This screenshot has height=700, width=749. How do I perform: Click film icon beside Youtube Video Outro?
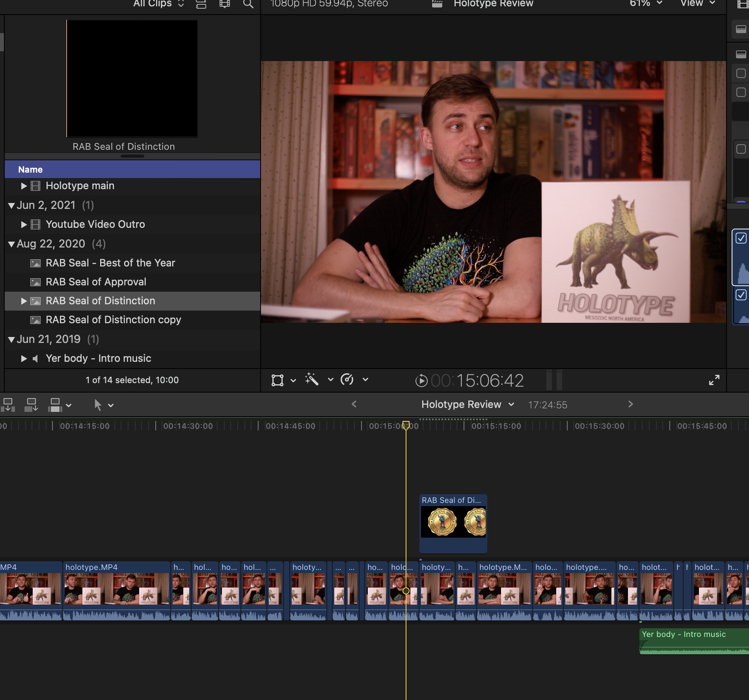coord(35,225)
